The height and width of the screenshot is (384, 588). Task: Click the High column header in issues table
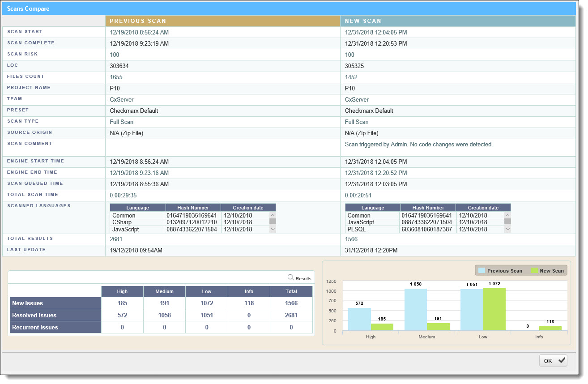point(122,291)
